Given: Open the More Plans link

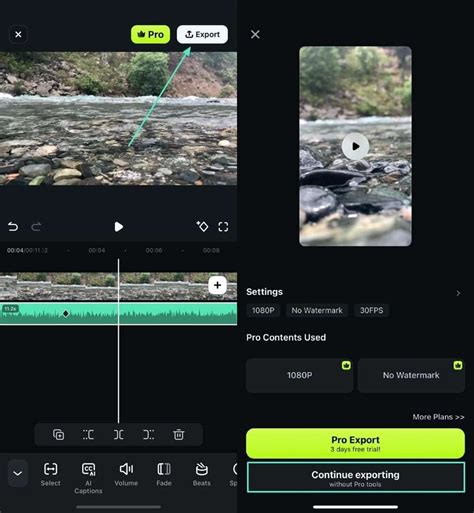Looking at the screenshot, I should (x=438, y=417).
